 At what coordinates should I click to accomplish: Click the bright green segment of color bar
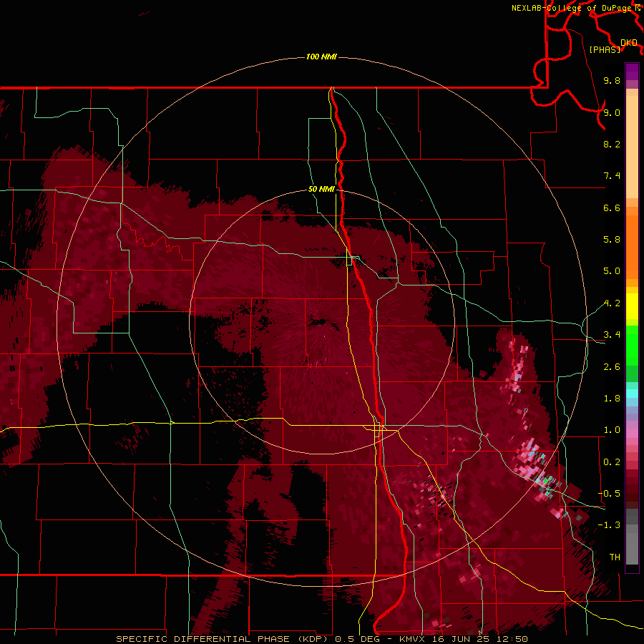click(x=632, y=345)
